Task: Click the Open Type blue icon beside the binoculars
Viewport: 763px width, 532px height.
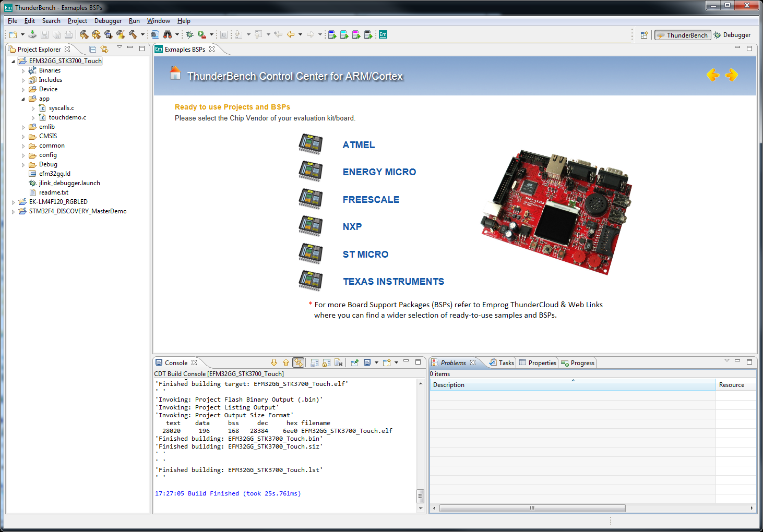Action: [155, 34]
